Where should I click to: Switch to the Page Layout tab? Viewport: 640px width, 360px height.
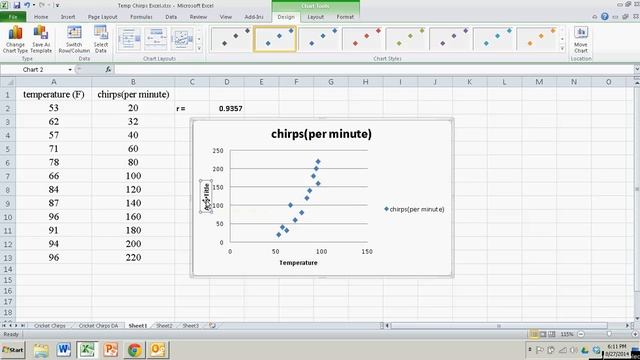[102, 17]
